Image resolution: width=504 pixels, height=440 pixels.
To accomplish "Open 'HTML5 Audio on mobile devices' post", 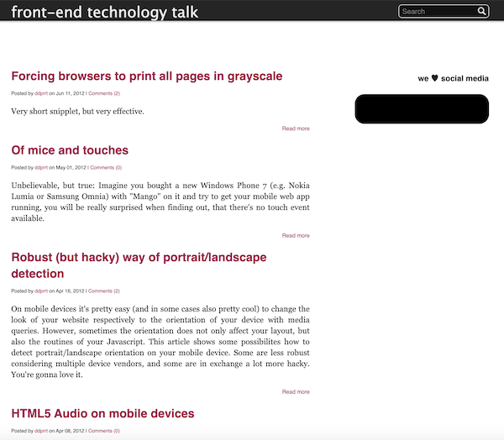I will coord(102,414).
